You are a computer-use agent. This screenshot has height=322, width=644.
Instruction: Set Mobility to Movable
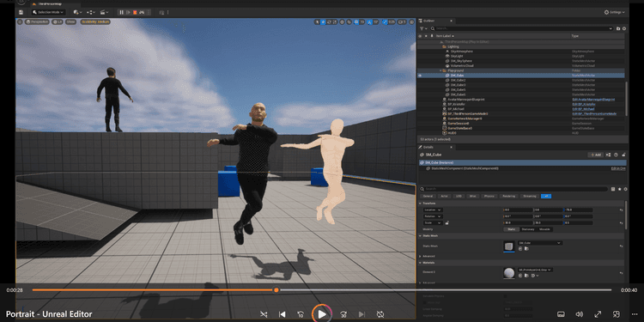[544, 229]
